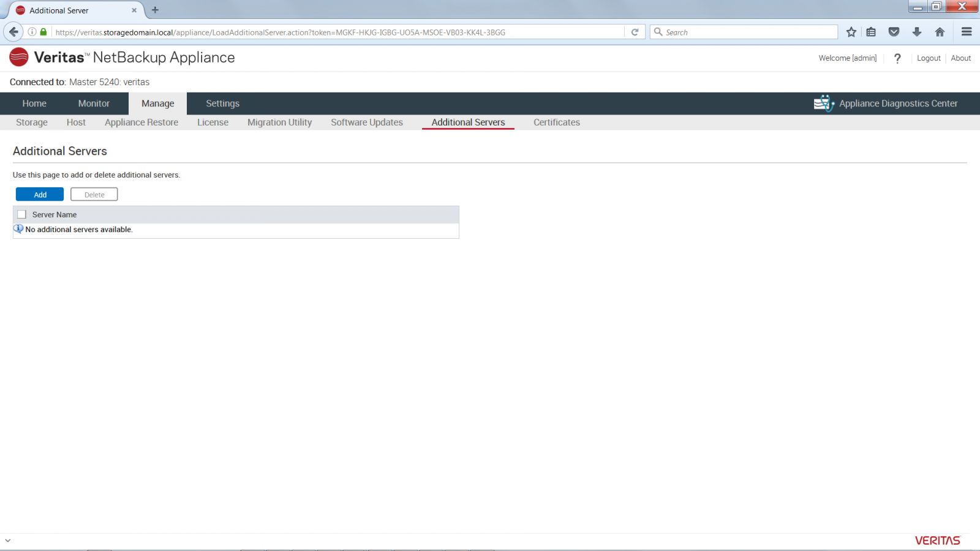
Task: Open a new browser tab
Action: (x=155, y=10)
